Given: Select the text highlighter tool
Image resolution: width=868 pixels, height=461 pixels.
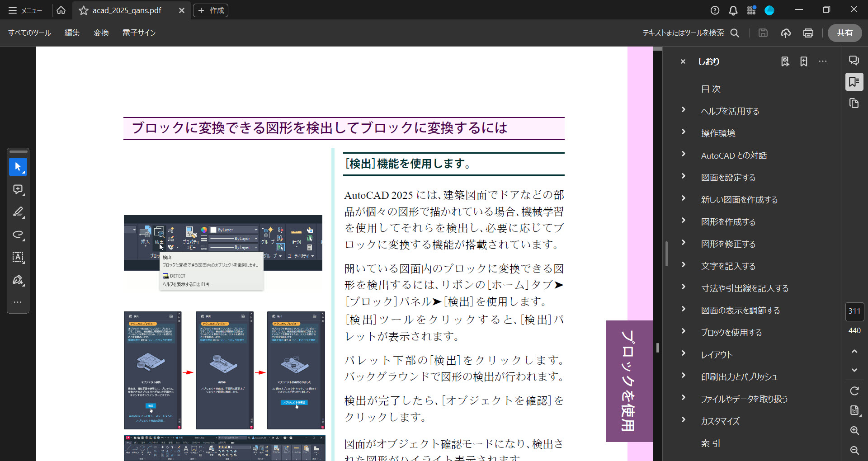Looking at the screenshot, I should tap(18, 212).
